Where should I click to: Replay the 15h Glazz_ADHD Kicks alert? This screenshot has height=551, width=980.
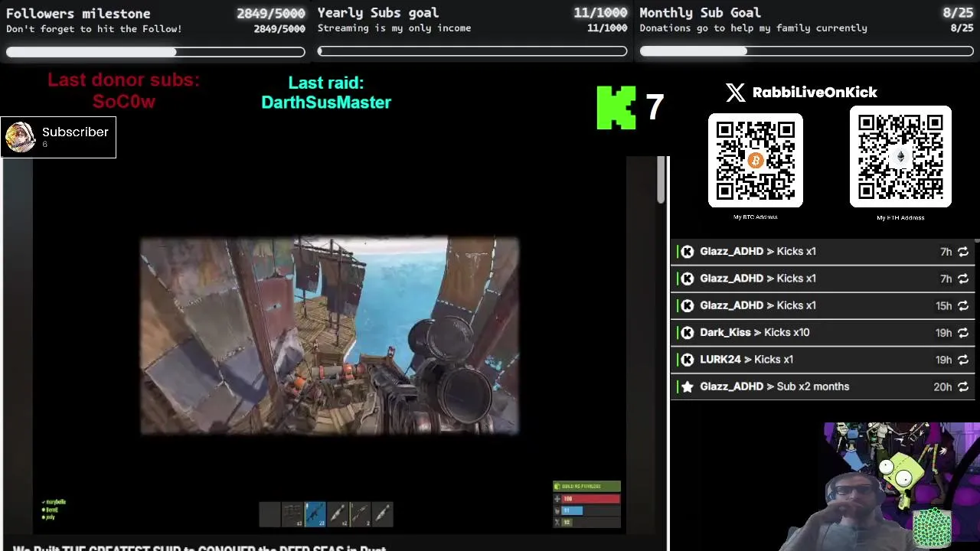pos(963,305)
